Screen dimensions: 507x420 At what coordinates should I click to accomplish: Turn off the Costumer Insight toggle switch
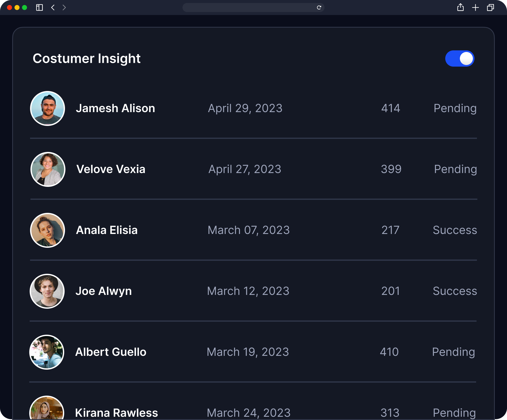coord(460,58)
